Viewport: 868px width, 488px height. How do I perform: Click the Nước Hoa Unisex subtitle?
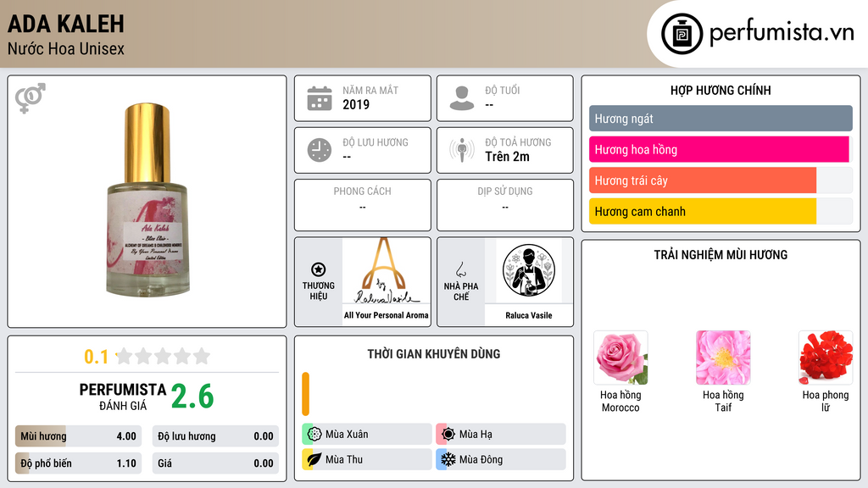66,48
